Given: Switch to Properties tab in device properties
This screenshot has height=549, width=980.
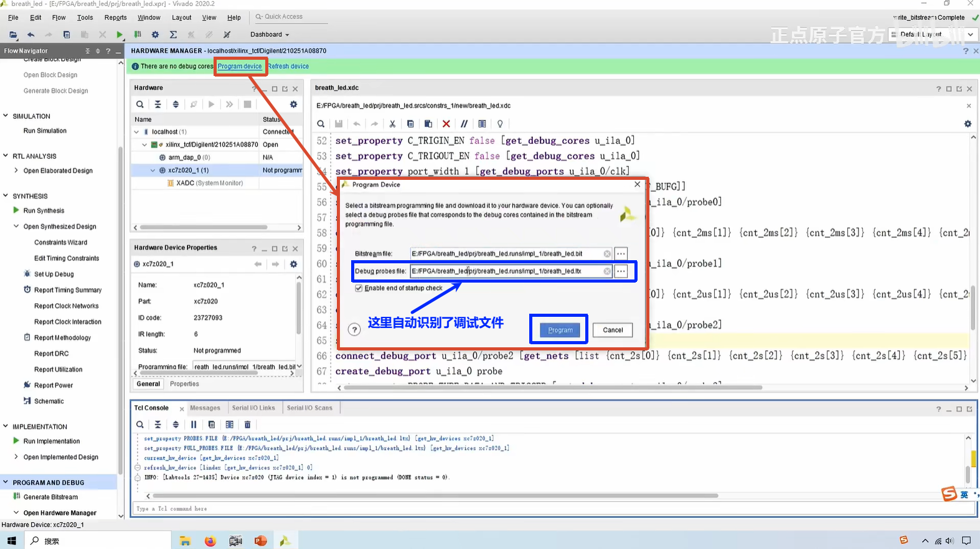Looking at the screenshot, I should tap(184, 384).
